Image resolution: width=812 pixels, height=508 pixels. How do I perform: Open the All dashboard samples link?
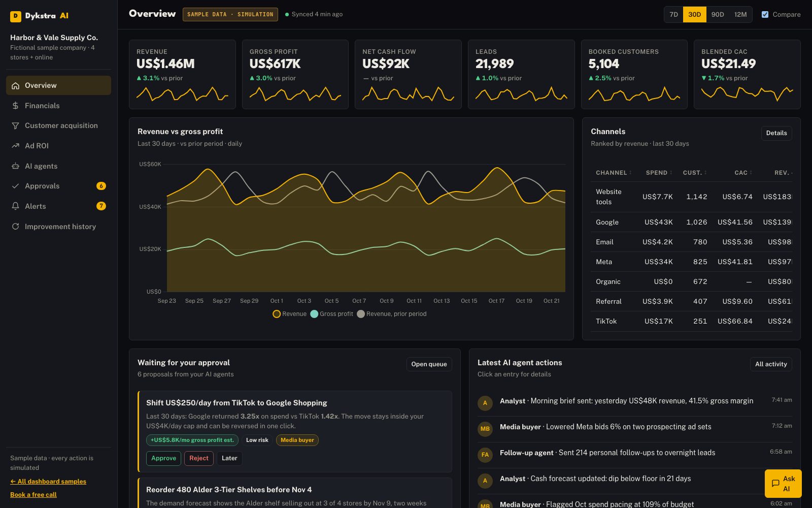tap(48, 482)
